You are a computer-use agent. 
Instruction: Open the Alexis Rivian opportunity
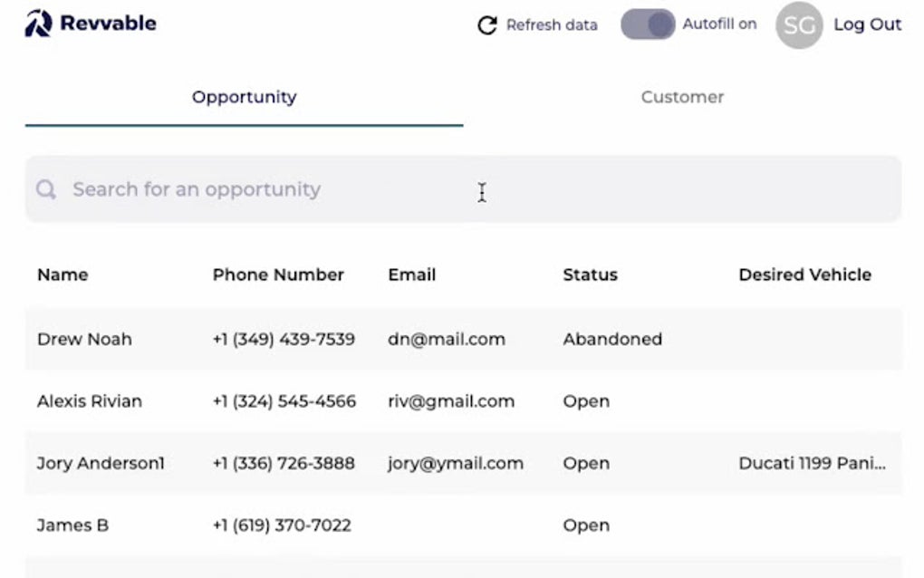click(x=90, y=401)
